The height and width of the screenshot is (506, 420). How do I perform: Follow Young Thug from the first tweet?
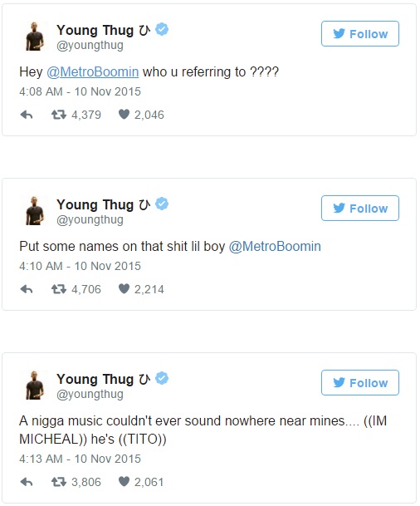tap(360, 33)
